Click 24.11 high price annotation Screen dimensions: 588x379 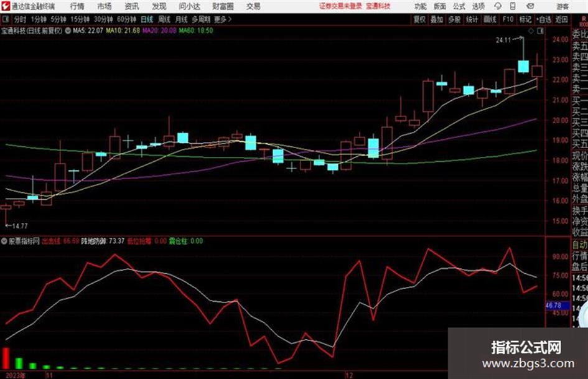[x=503, y=40]
